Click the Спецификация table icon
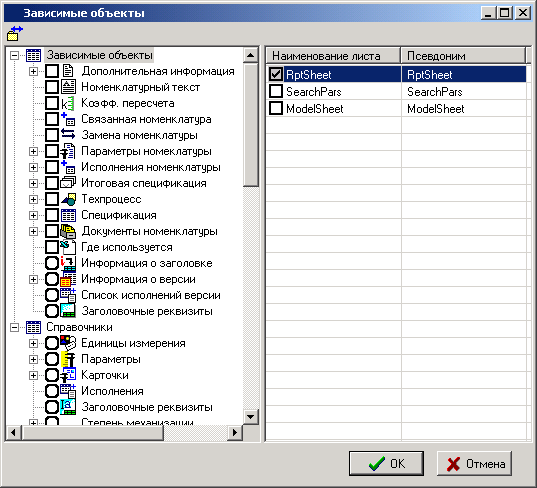Image resolution: width=537 pixels, height=488 pixels. 68,215
